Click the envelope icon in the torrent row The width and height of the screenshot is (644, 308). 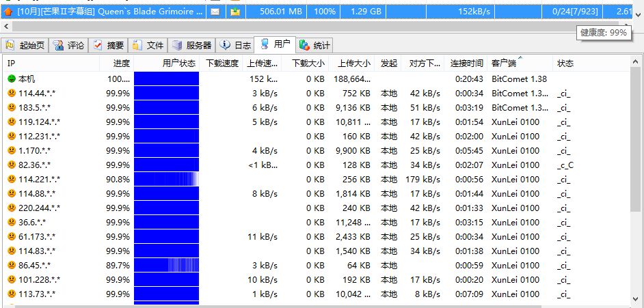point(215,12)
